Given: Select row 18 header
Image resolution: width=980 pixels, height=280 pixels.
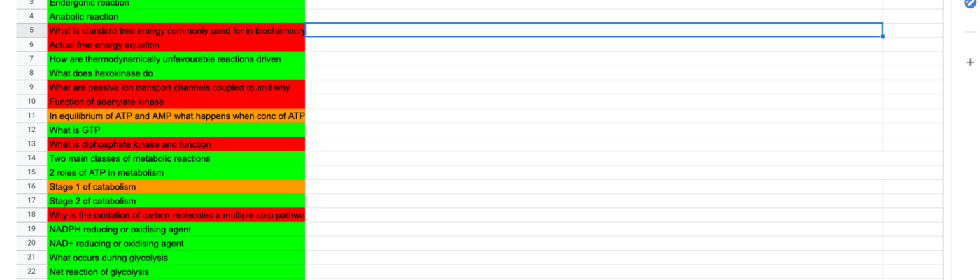Looking at the screenshot, I should click(31, 215).
